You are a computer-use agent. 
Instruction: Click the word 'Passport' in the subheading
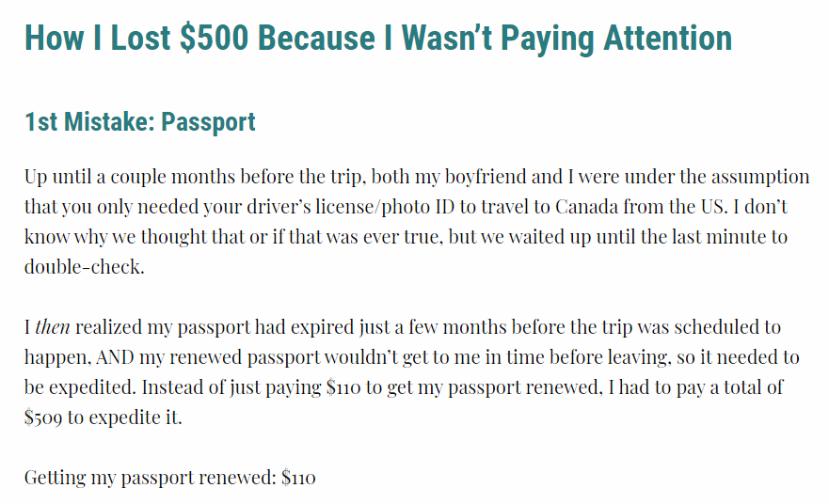(x=208, y=122)
